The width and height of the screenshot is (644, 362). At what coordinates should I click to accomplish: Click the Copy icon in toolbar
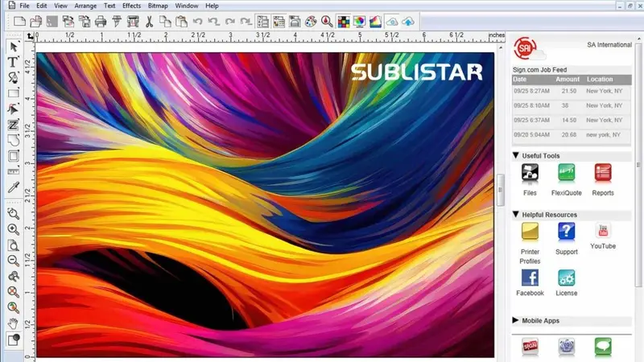[165, 22]
